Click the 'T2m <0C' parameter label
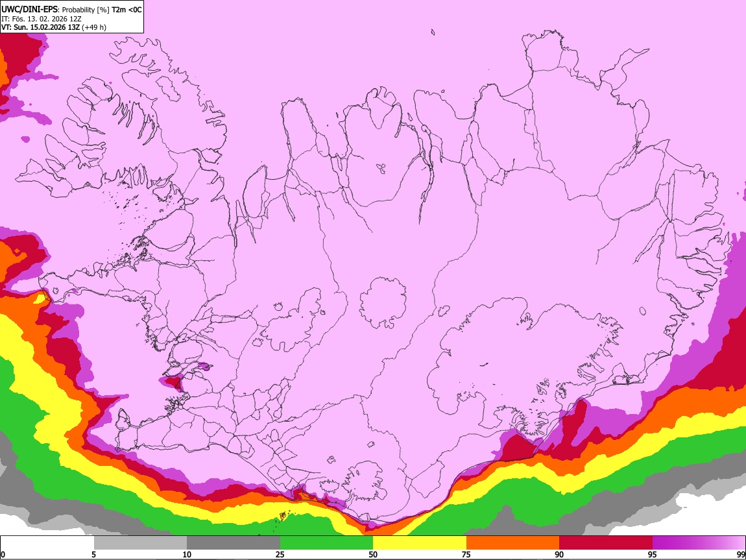Screen dimensions: 746x560 point(126,10)
